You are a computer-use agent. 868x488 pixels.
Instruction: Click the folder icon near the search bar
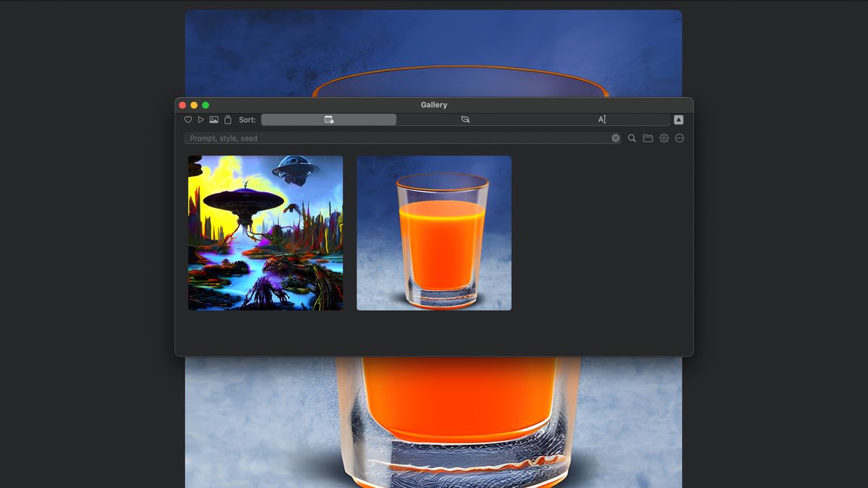[x=647, y=138]
